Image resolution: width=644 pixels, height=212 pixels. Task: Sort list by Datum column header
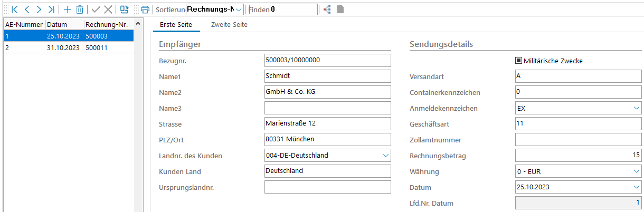pos(64,25)
